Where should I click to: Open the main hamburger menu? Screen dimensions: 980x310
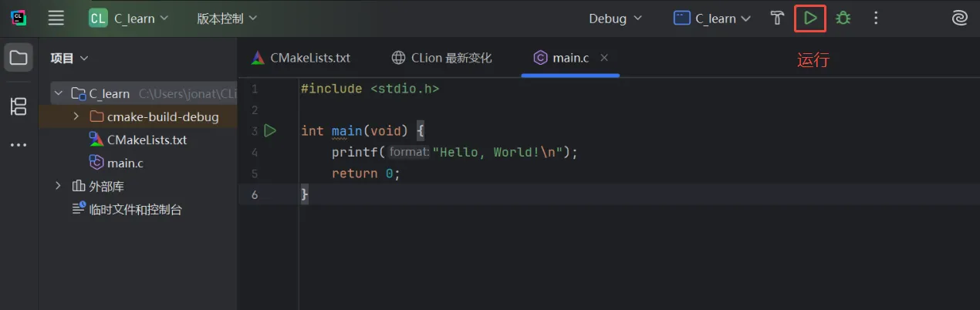pyautogui.click(x=56, y=18)
